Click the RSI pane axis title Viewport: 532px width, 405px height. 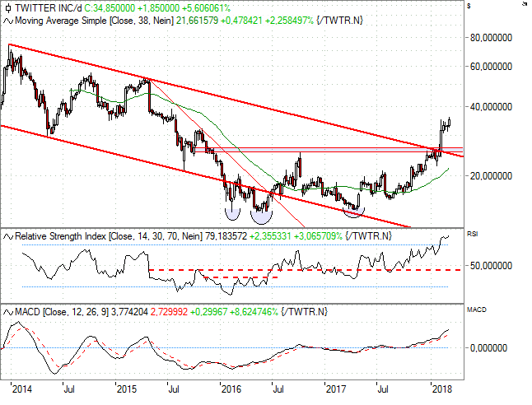(x=472, y=234)
